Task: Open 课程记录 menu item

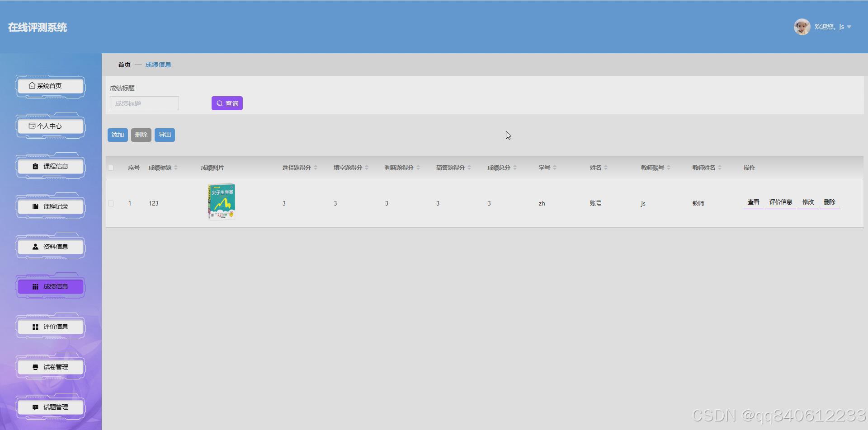Action: pos(51,206)
